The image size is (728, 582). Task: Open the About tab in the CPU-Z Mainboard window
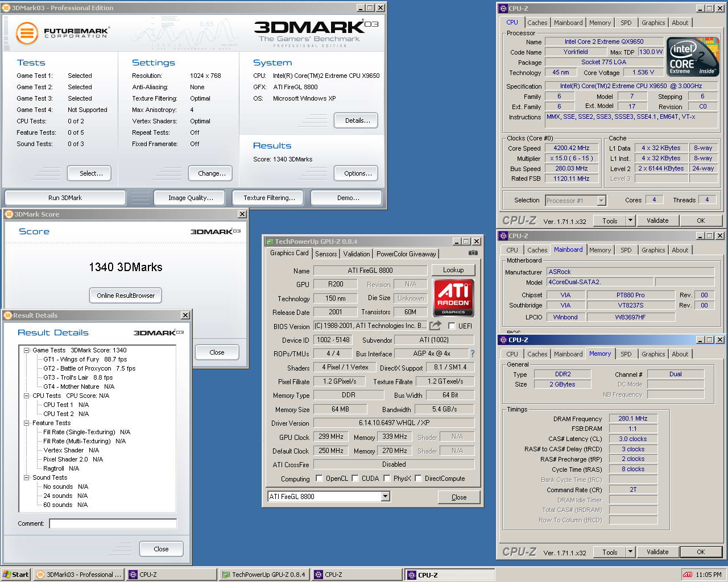(680, 250)
